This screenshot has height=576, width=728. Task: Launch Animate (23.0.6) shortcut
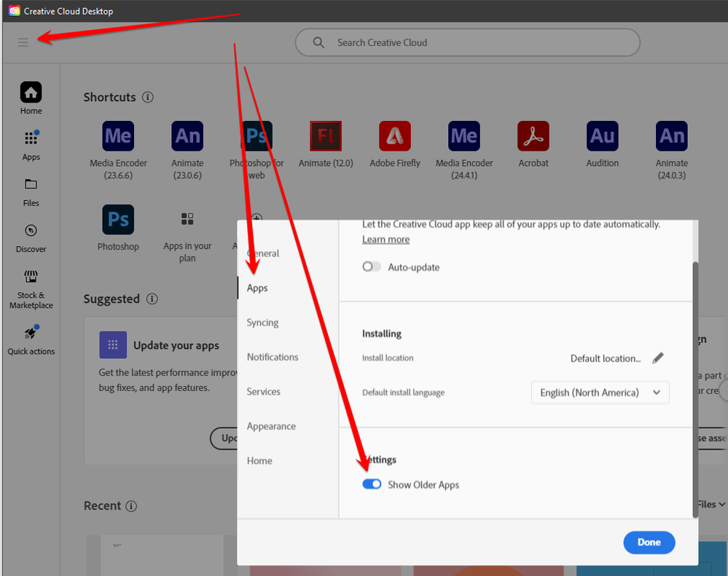pyautogui.click(x=187, y=136)
